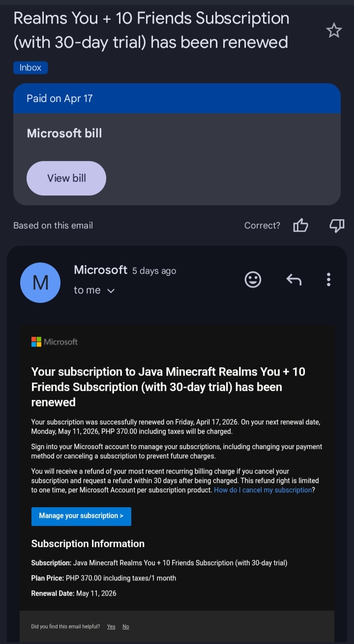This screenshot has height=644, width=354.
Task: Tap the Microsoft sender avatar
Action: [x=40, y=283]
